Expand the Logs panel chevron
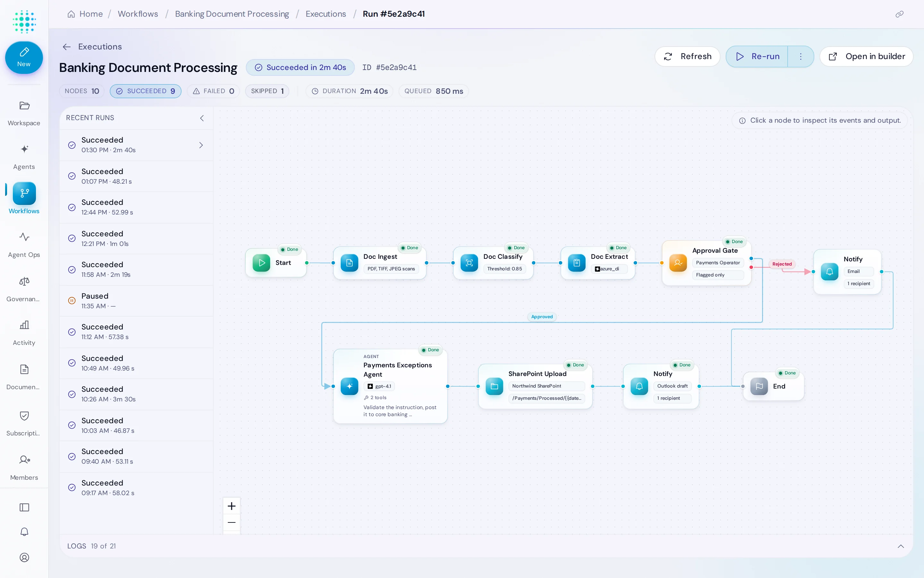Image resolution: width=924 pixels, height=578 pixels. (901, 546)
